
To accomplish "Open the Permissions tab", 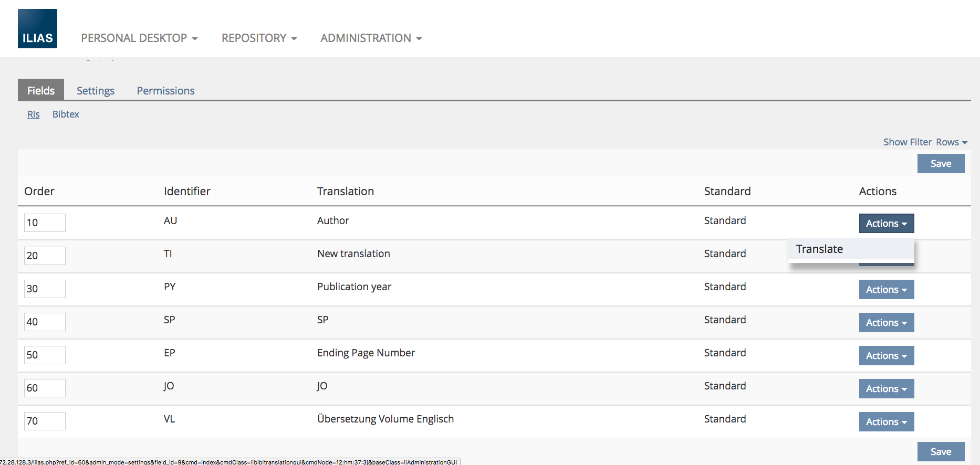I will 165,91.
